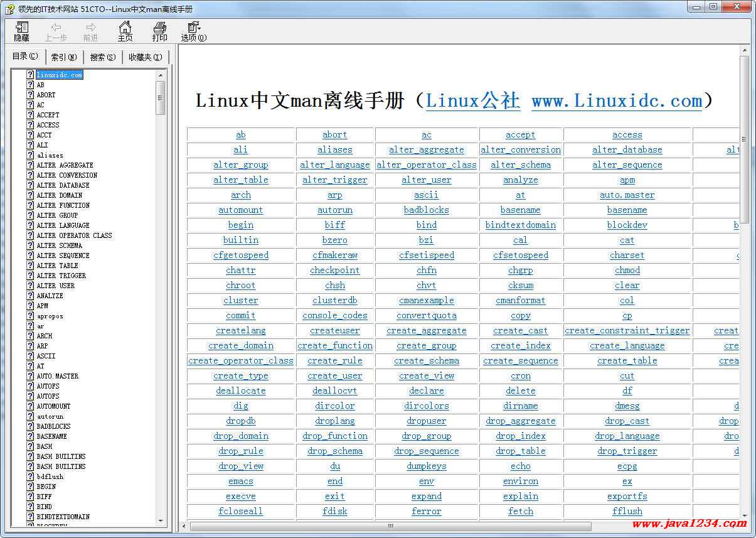The width and height of the screenshot is (756, 538).
Task: Switch to the 索引 (Index) tab
Action: coord(64,57)
